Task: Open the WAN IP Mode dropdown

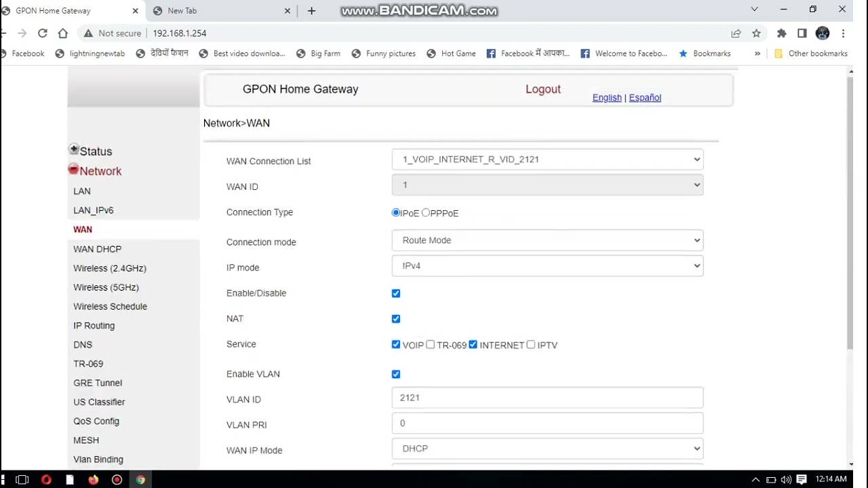Action: click(547, 449)
